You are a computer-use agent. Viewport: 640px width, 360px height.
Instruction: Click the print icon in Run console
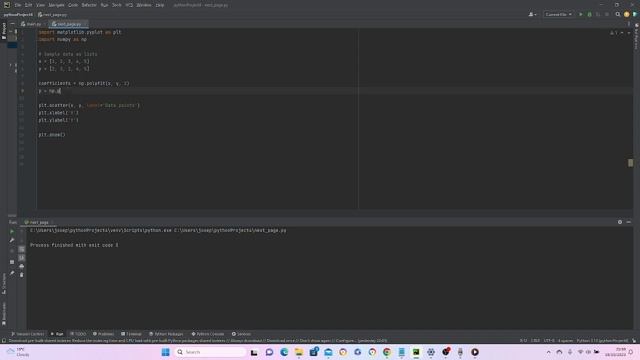22,267
